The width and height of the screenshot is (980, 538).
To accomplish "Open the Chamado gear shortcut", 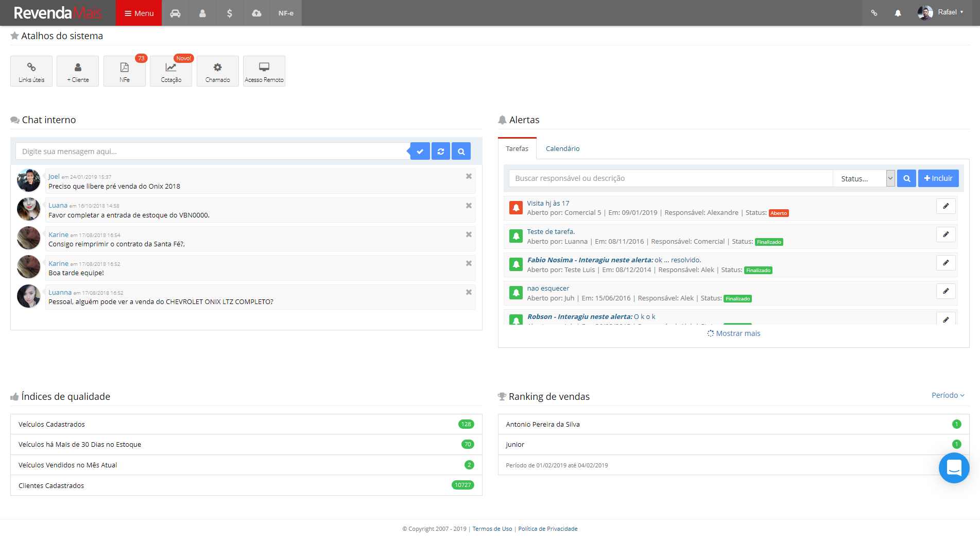I will (x=217, y=71).
